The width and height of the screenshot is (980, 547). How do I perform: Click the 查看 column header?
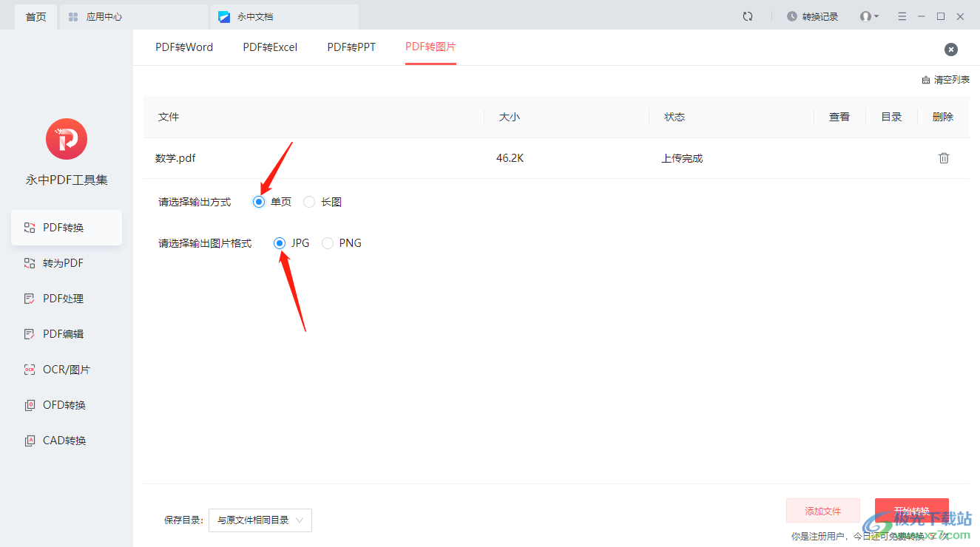[839, 117]
